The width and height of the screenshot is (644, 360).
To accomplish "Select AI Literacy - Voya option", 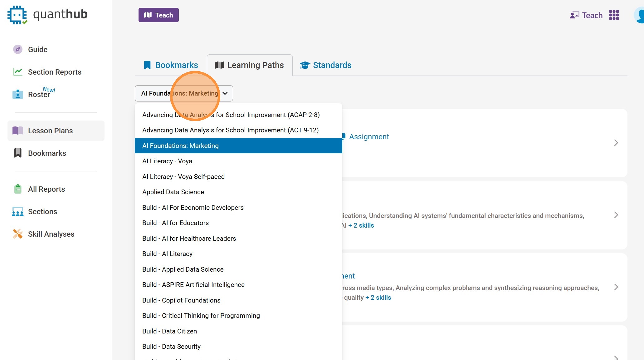I will click(x=167, y=161).
